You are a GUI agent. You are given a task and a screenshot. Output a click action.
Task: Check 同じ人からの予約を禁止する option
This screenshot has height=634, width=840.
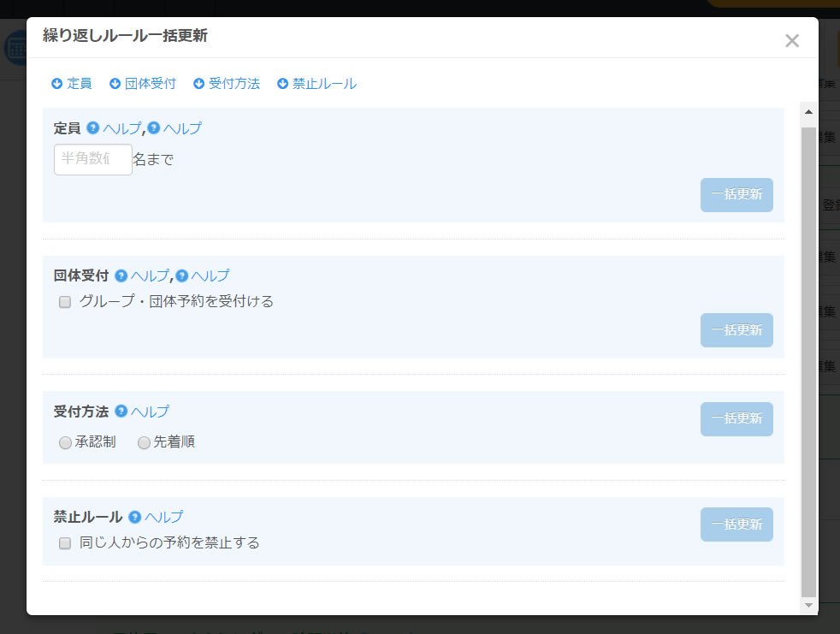[x=65, y=543]
